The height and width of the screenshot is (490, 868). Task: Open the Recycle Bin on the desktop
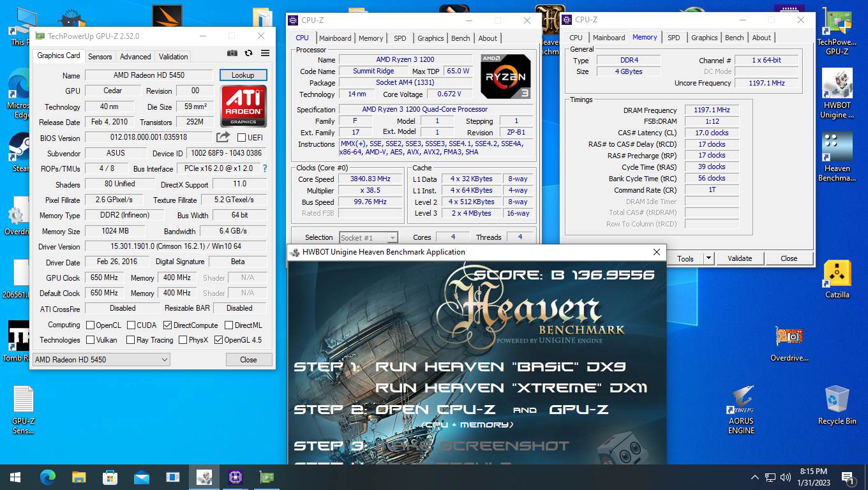pyautogui.click(x=837, y=405)
